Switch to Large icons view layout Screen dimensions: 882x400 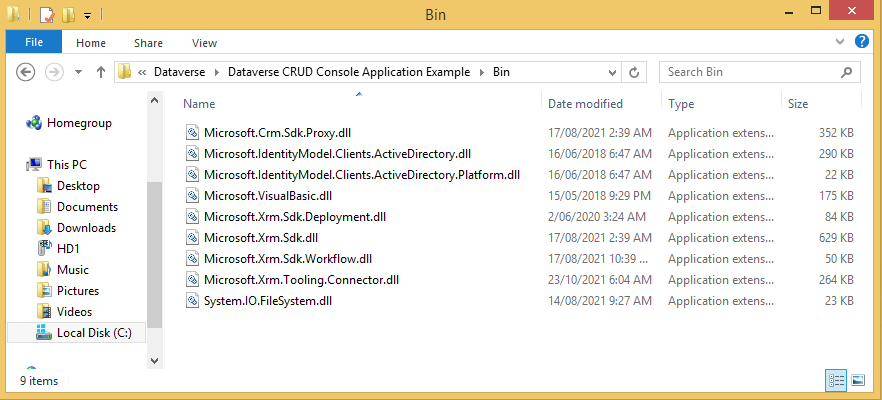tap(857, 380)
